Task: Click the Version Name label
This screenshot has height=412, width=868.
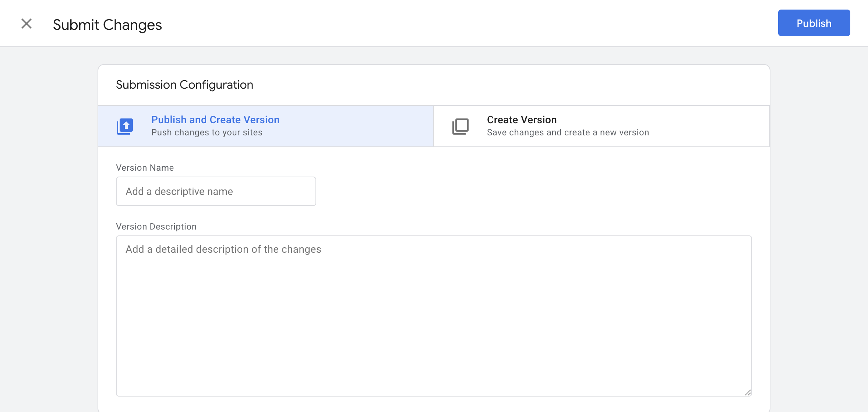Action: (145, 168)
